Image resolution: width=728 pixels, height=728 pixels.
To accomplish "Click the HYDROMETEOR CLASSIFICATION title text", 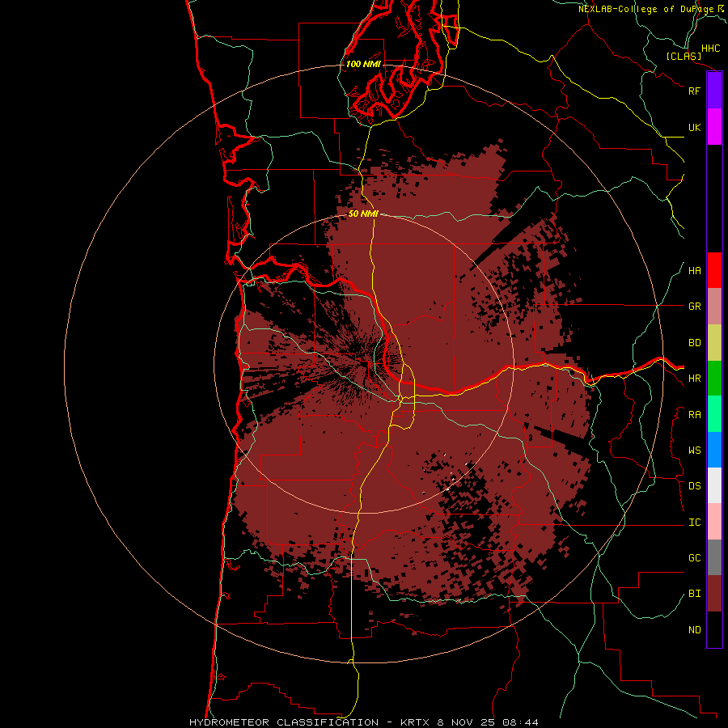I will [x=284, y=722].
